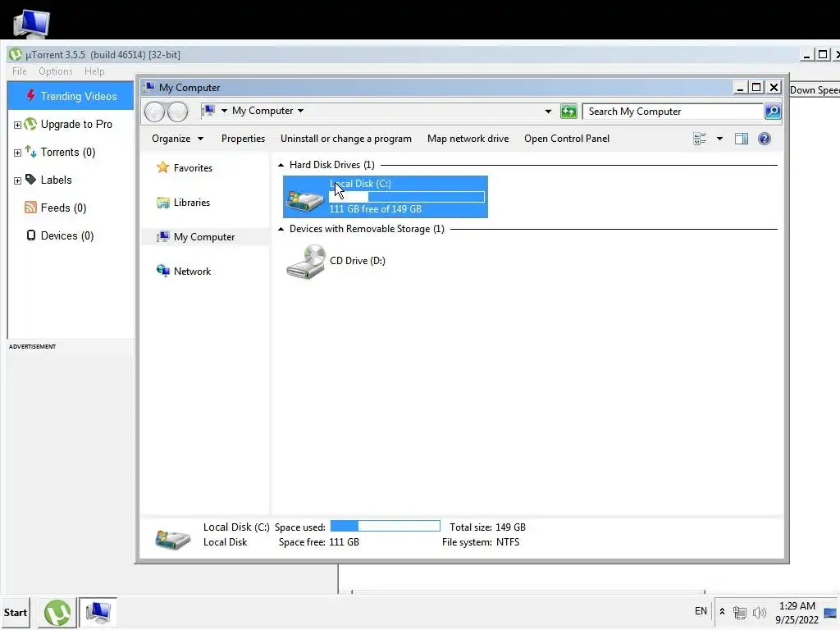Screen dimensions: 840x630
Task: Open the uTorrent Help menu
Action: 94,71
